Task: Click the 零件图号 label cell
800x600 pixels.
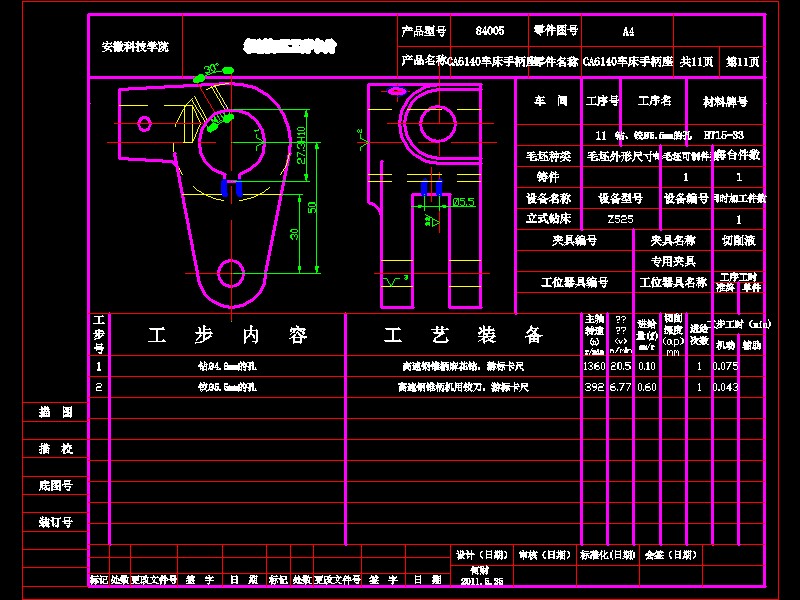Action: pyautogui.click(x=556, y=31)
